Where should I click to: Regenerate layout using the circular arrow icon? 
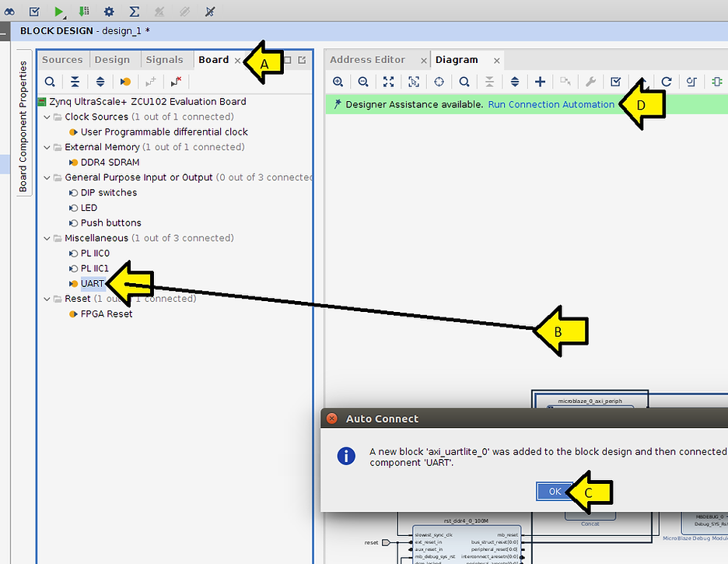(x=666, y=82)
